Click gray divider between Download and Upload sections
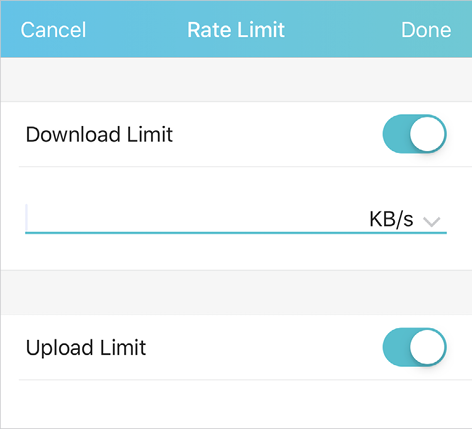This screenshot has height=429, width=472. 236,292
